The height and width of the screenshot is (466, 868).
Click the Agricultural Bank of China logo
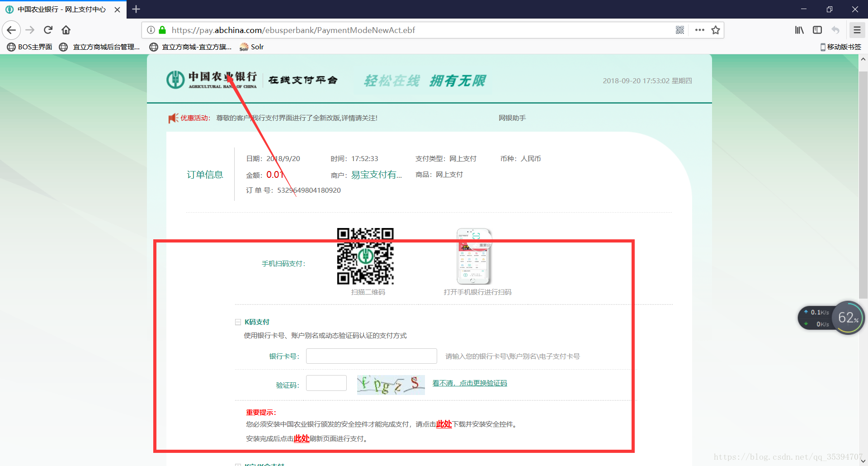[212, 80]
